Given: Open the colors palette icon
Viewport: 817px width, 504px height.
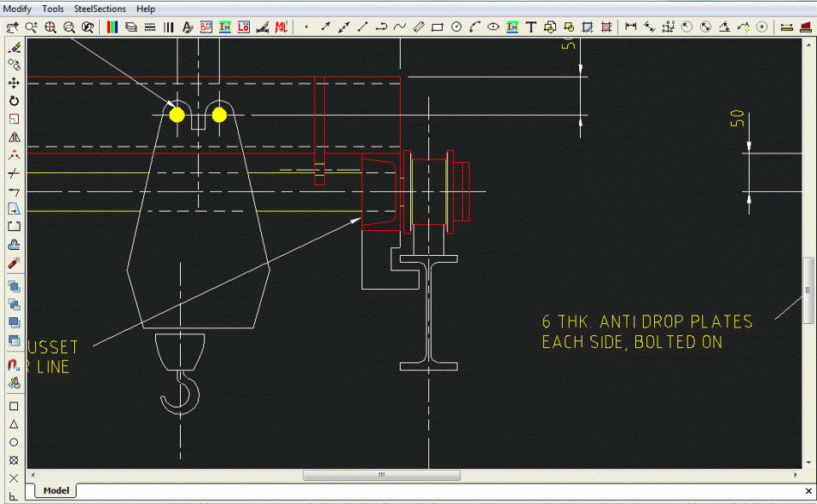Looking at the screenshot, I should [x=113, y=27].
